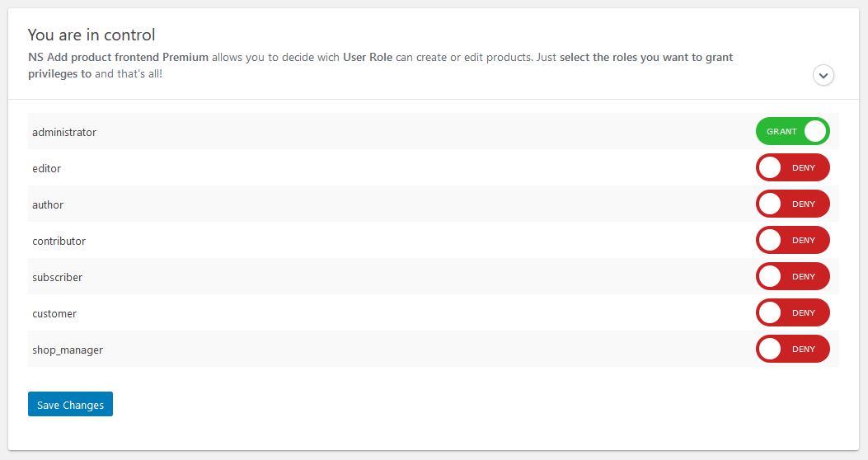
Task: Select the author role label
Action: click(48, 204)
